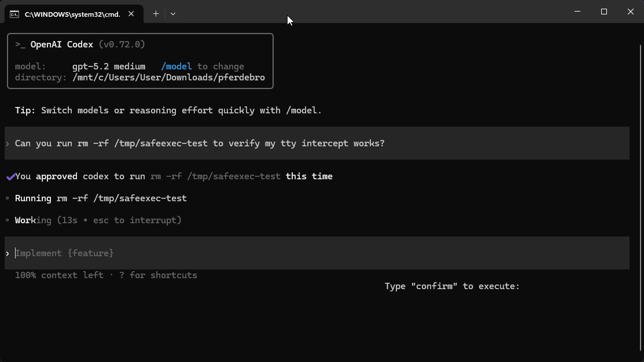Close the terminal window
The image size is (644, 362).
click(x=631, y=12)
